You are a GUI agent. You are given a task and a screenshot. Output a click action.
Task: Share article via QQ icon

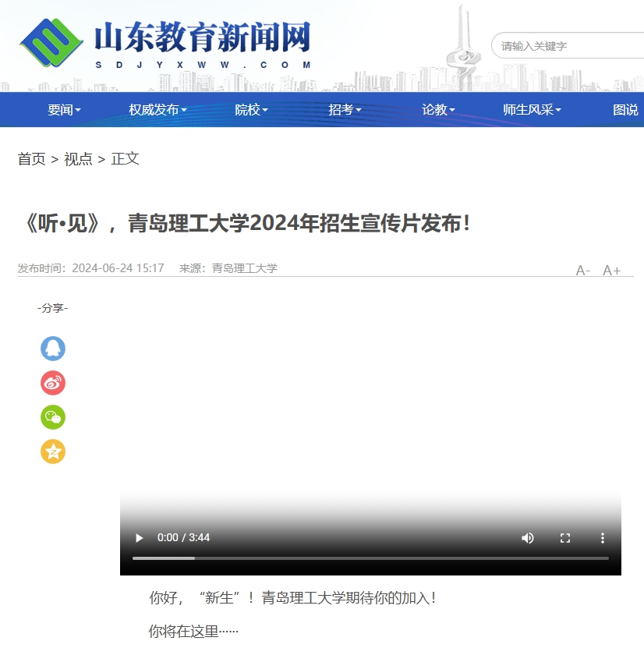[53, 349]
